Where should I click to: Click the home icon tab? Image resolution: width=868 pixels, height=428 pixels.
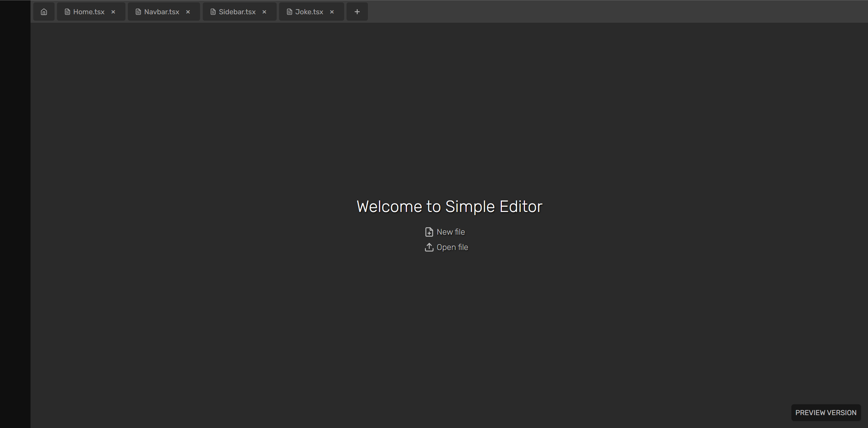tap(44, 12)
